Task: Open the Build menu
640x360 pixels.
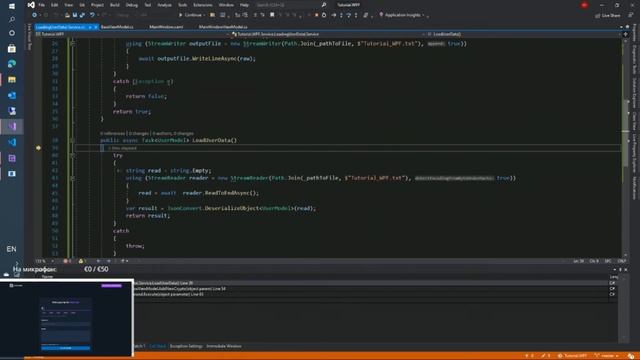Action: pyautogui.click(x=115, y=5)
